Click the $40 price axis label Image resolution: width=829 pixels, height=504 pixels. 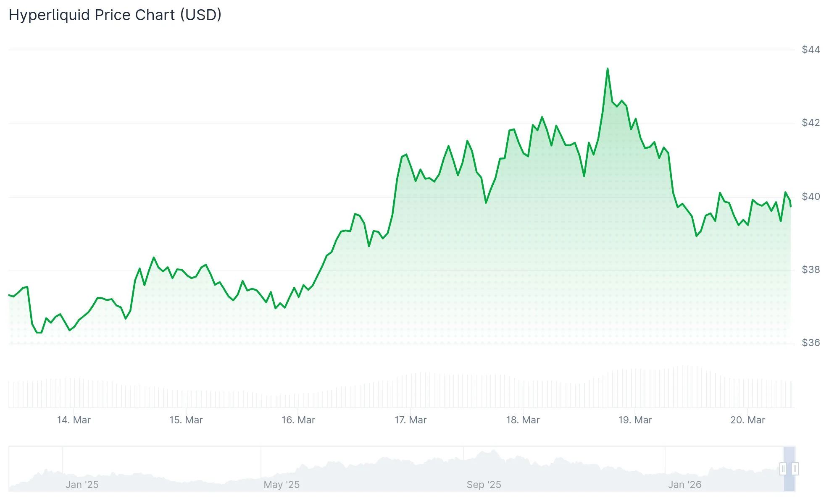811,197
